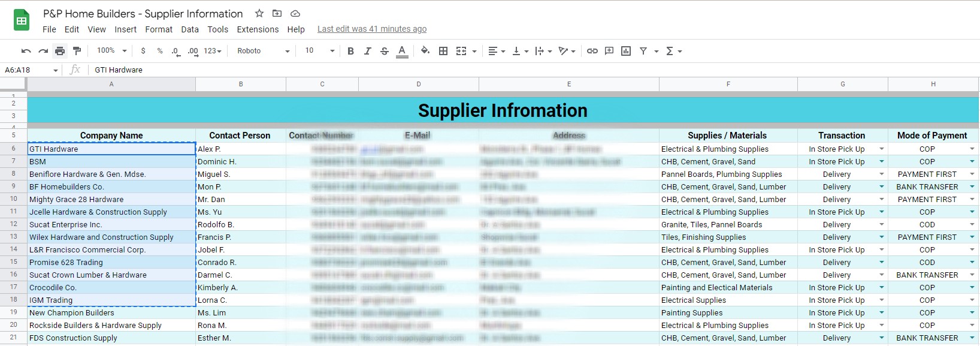
Task: Open vertical align options
Action: coord(520,51)
